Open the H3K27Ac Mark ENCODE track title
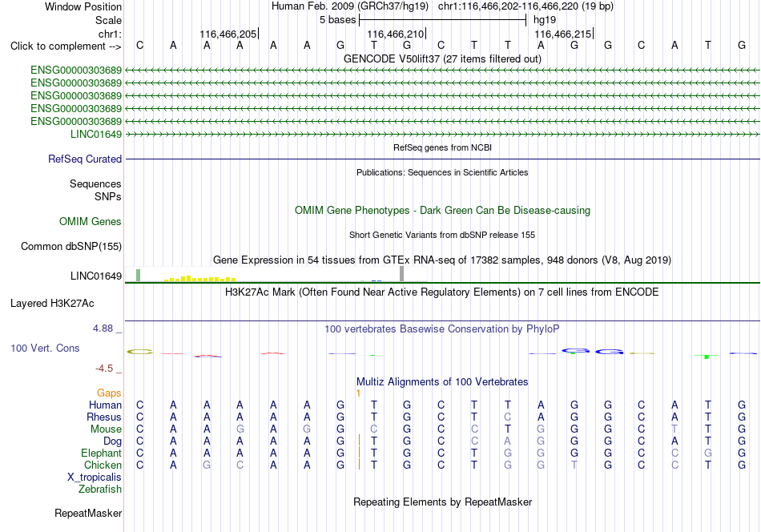Screen dimensions: 761x532 [442, 292]
